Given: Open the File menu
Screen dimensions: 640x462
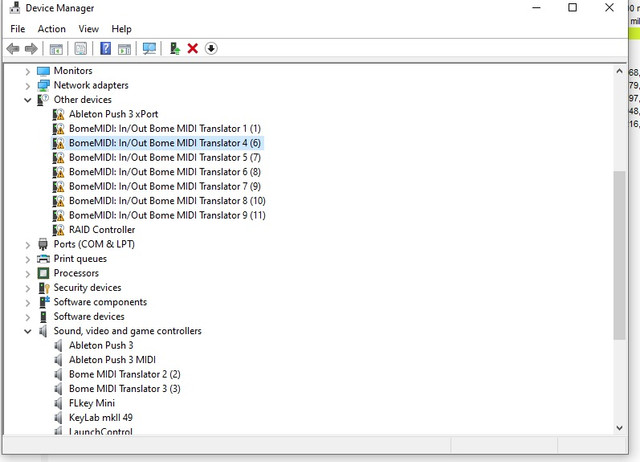Looking at the screenshot, I should click(x=18, y=29).
